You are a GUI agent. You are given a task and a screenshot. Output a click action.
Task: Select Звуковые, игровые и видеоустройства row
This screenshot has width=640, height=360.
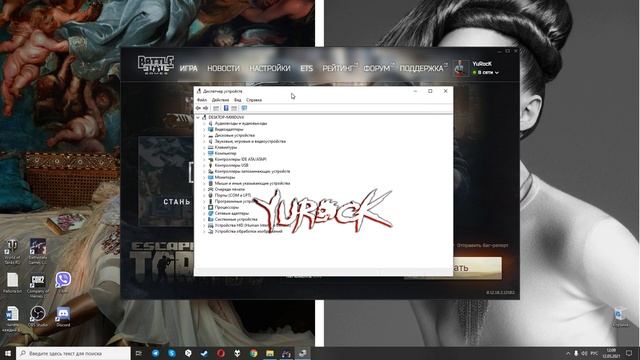pos(247,141)
